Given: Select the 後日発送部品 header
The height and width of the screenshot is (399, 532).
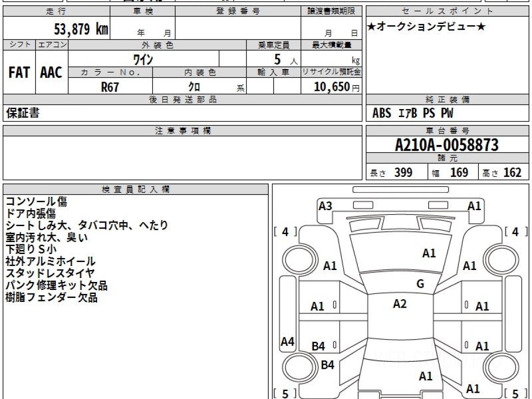Looking at the screenshot, I should [x=183, y=100].
